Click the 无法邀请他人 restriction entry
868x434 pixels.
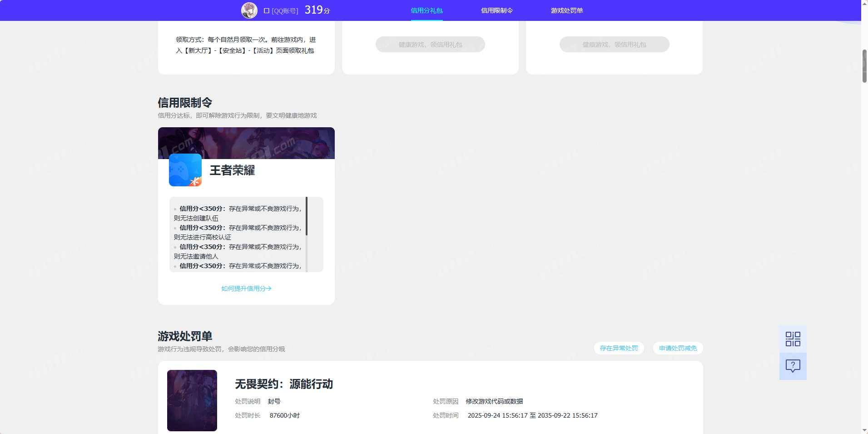pyautogui.click(x=238, y=251)
